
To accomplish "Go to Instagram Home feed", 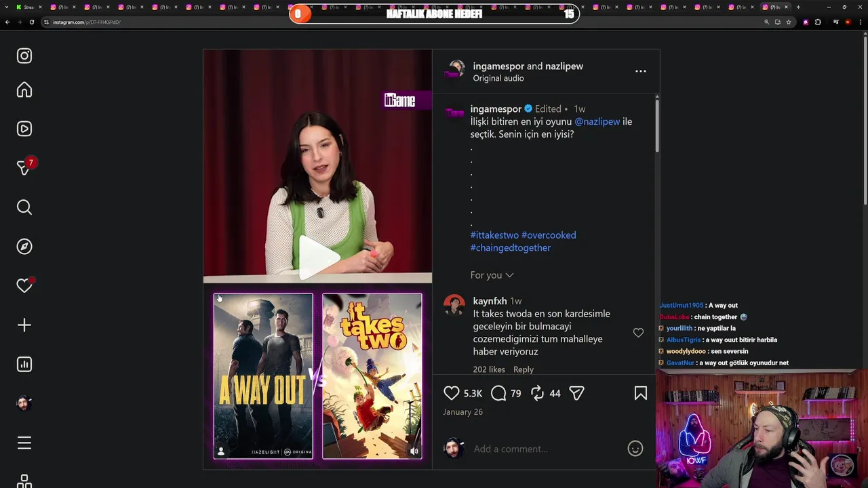I will 24,90.
